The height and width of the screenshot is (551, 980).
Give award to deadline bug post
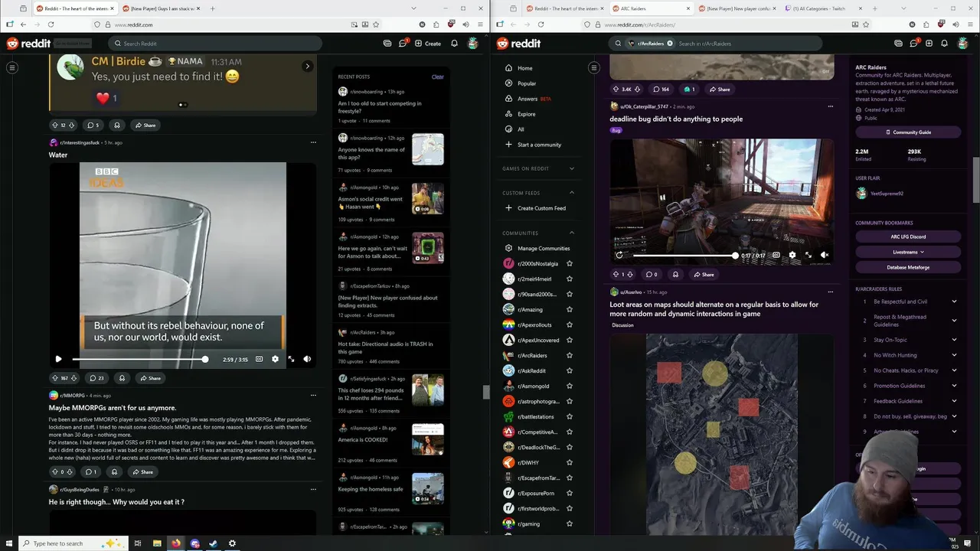click(675, 274)
